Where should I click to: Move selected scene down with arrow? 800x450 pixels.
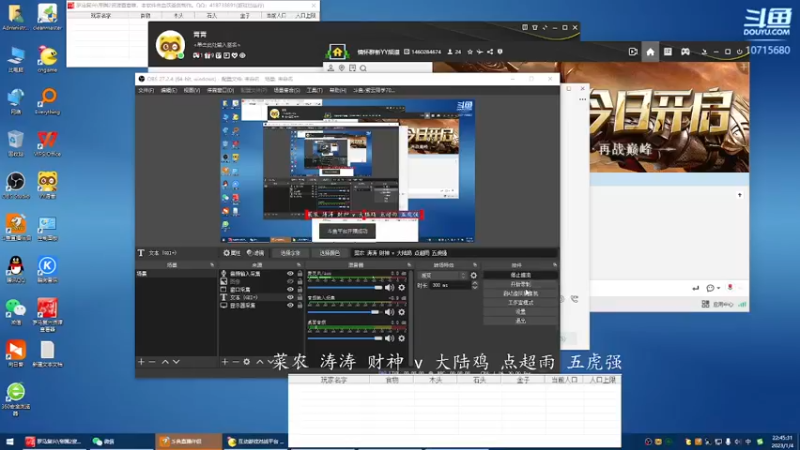click(x=177, y=362)
